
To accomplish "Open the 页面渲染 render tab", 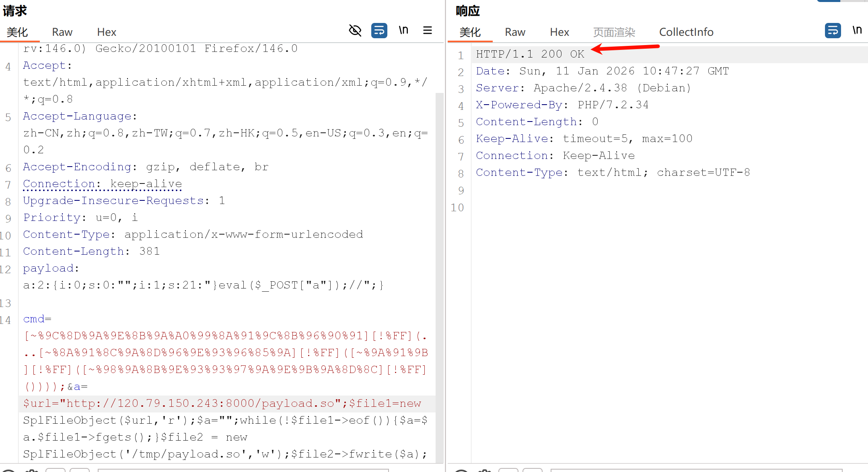I will (614, 32).
